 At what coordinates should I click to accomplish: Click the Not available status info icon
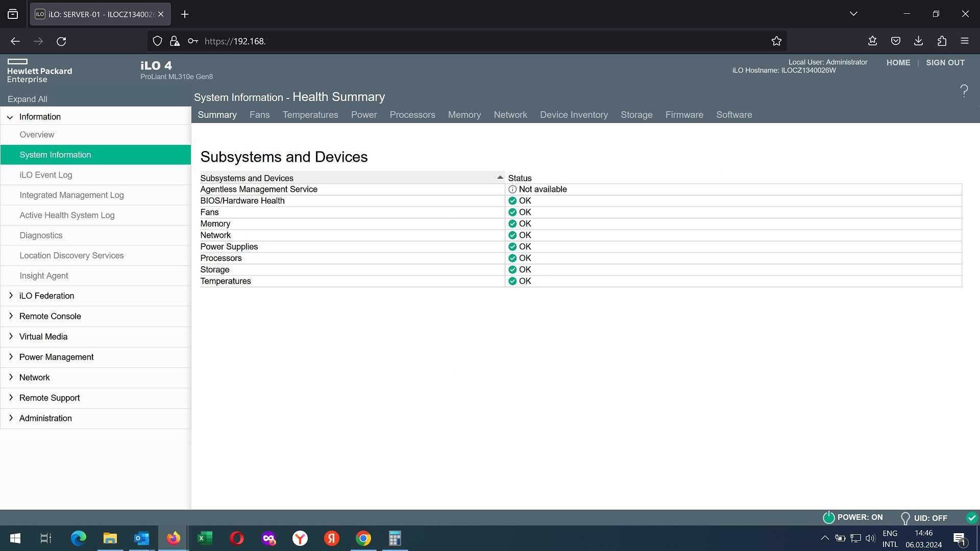(512, 189)
